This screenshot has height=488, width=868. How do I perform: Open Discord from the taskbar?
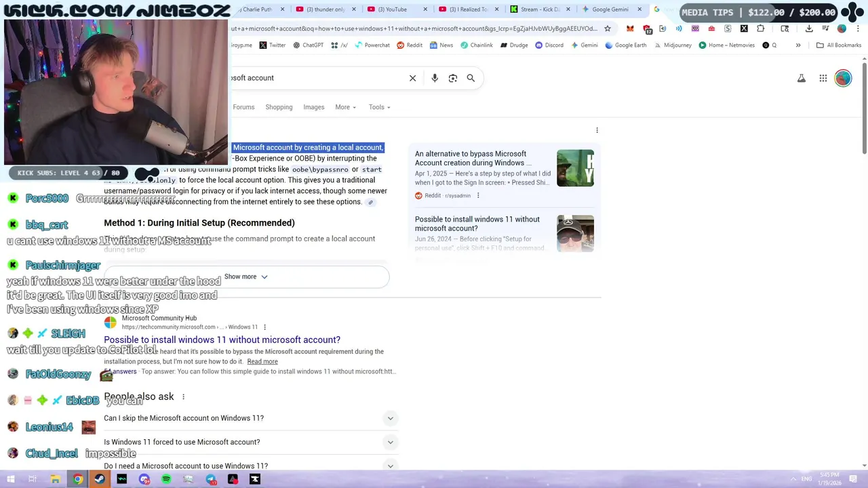[144, 479]
